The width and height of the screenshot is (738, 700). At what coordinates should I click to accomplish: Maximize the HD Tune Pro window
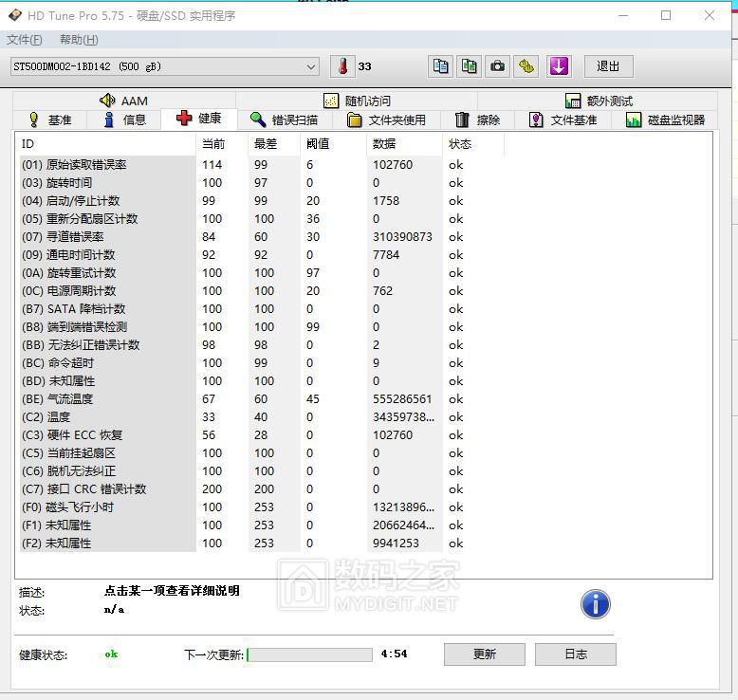click(666, 15)
